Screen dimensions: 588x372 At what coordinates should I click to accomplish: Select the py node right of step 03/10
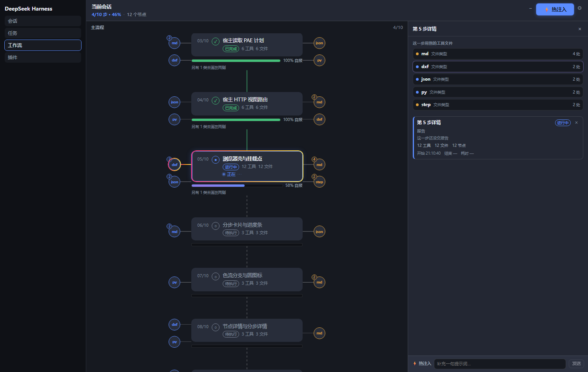pos(319,60)
